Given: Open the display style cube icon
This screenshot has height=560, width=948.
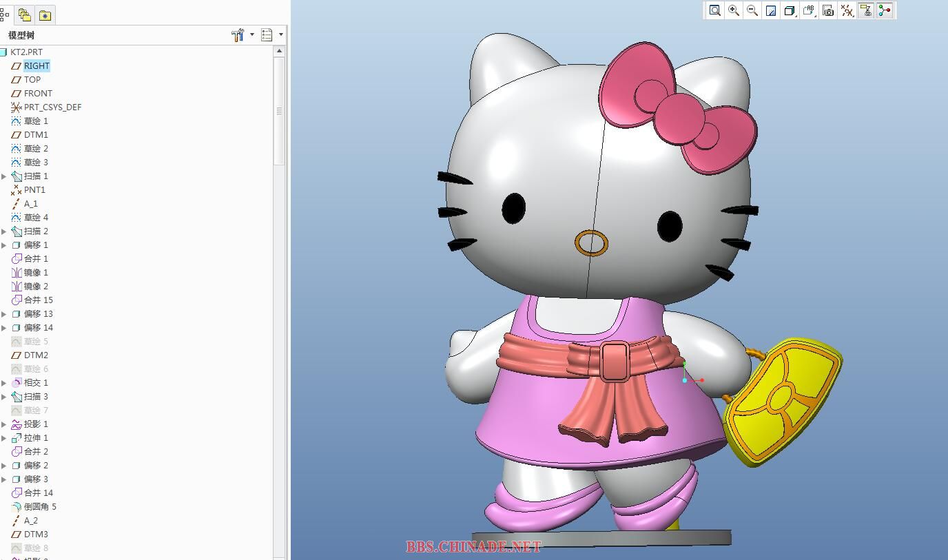Looking at the screenshot, I should [x=790, y=10].
